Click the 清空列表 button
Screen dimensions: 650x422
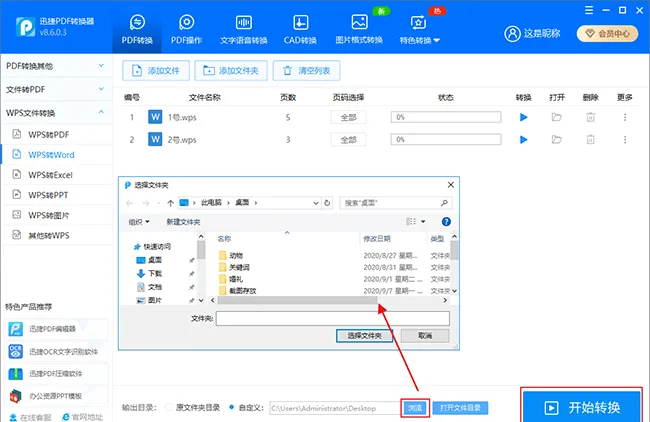click(x=306, y=70)
